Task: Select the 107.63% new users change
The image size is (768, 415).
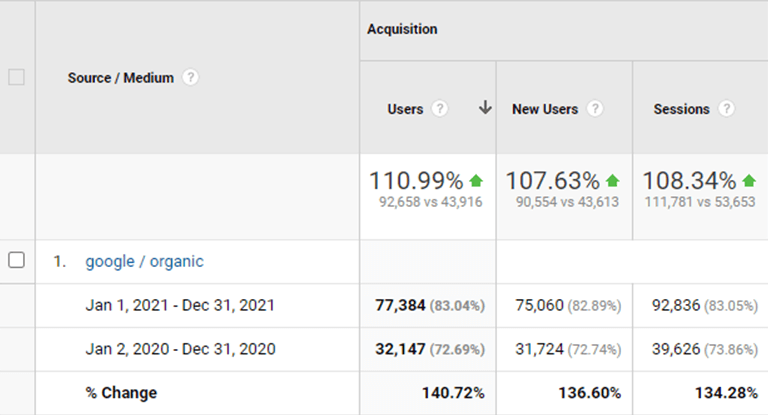Action: [x=552, y=181]
